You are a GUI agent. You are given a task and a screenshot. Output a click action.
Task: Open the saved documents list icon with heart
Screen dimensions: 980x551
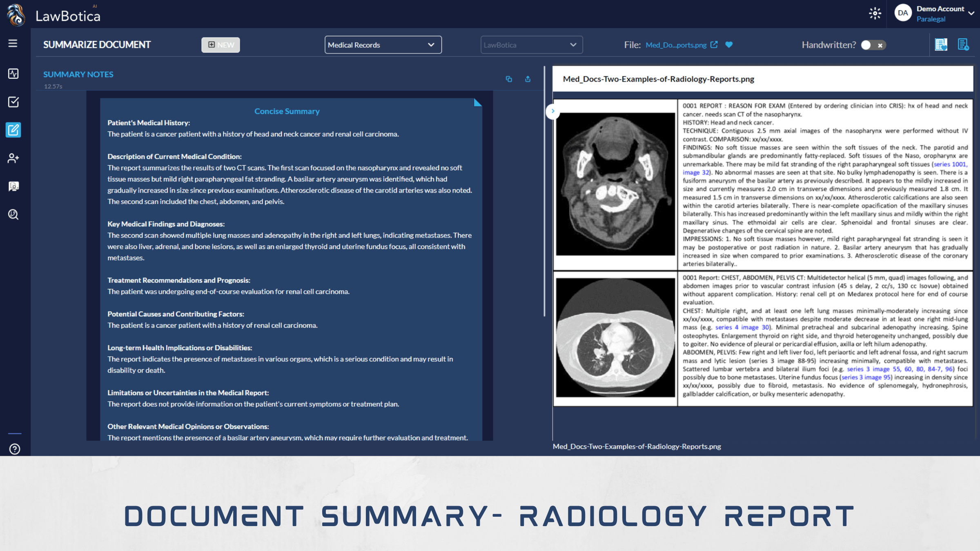click(941, 44)
